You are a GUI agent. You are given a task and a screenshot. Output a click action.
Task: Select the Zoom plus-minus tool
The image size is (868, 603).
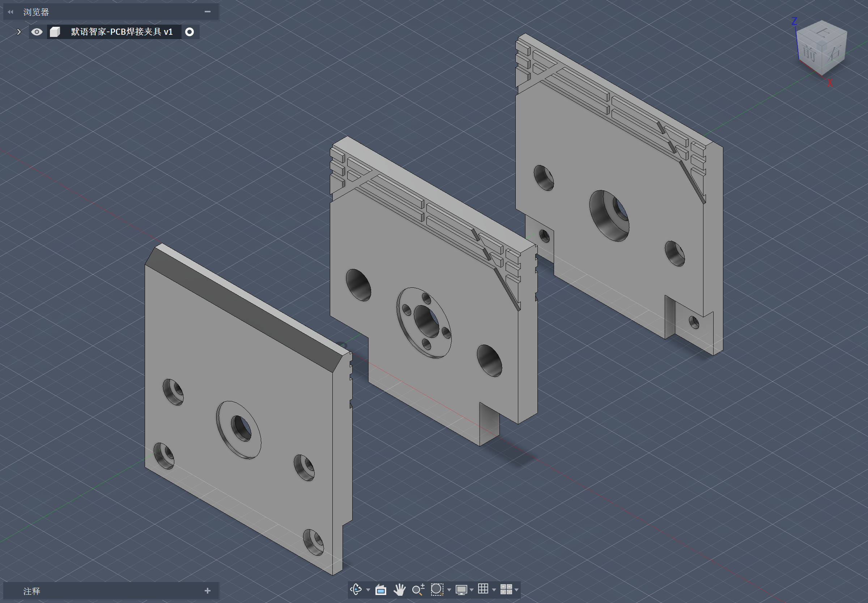pos(418,589)
